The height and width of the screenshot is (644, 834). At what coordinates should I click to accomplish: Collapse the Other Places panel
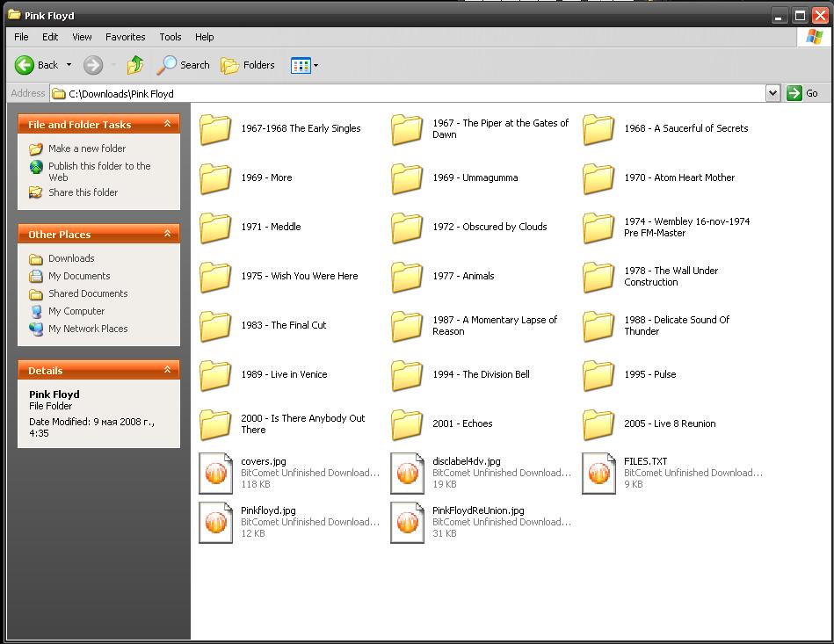click(167, 235)
